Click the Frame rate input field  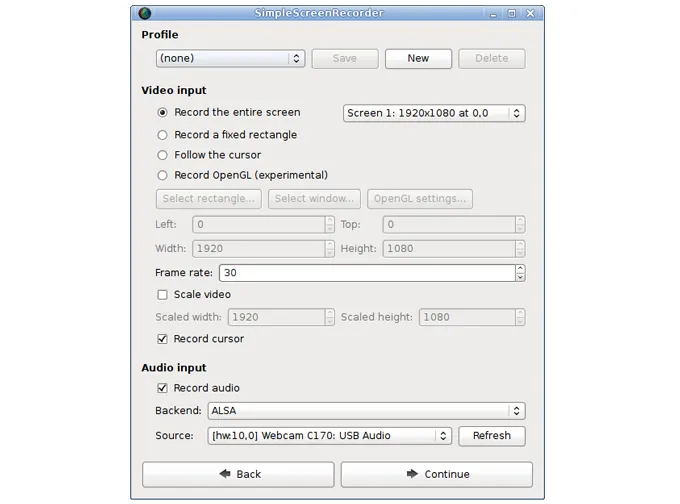coord(367,273)
